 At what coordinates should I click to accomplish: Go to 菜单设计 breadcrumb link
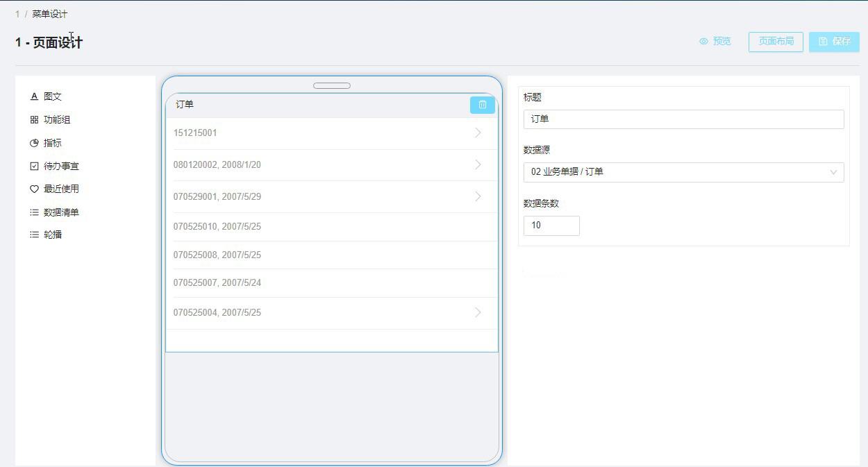point(49,14)
